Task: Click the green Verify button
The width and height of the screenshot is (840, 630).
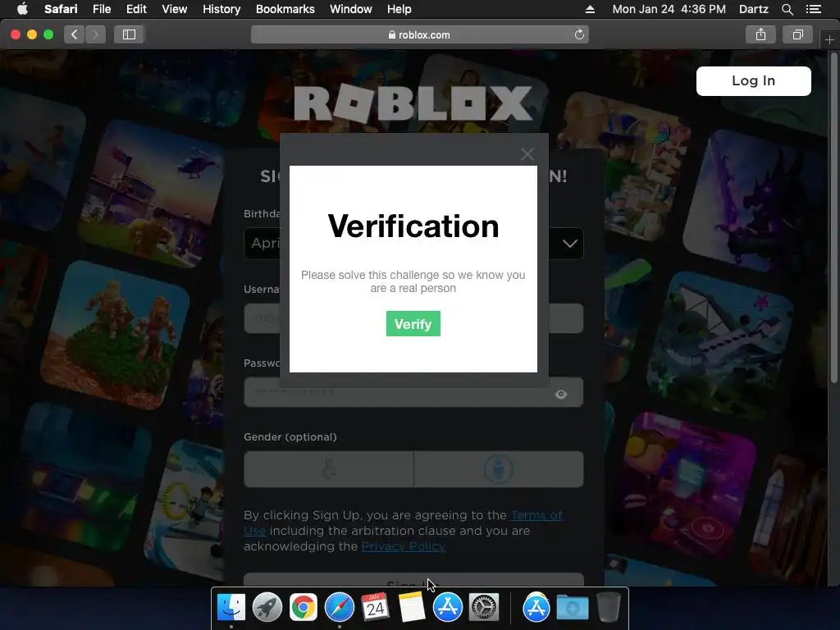Action: 413,323
